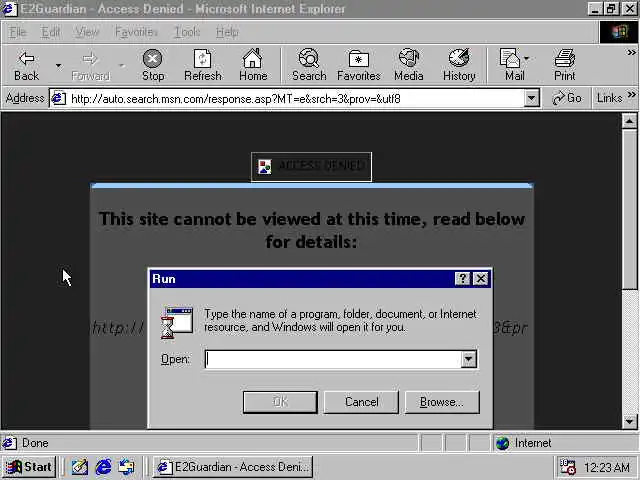Click Browse... in the Run dialog
The width and height of the screenshot is (640, 480).
442,402
